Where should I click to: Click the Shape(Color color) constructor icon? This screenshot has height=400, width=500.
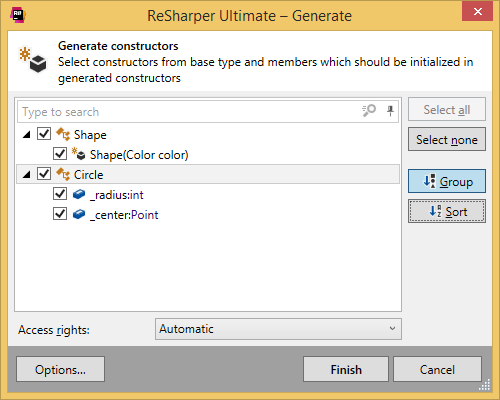click(79, 154)
